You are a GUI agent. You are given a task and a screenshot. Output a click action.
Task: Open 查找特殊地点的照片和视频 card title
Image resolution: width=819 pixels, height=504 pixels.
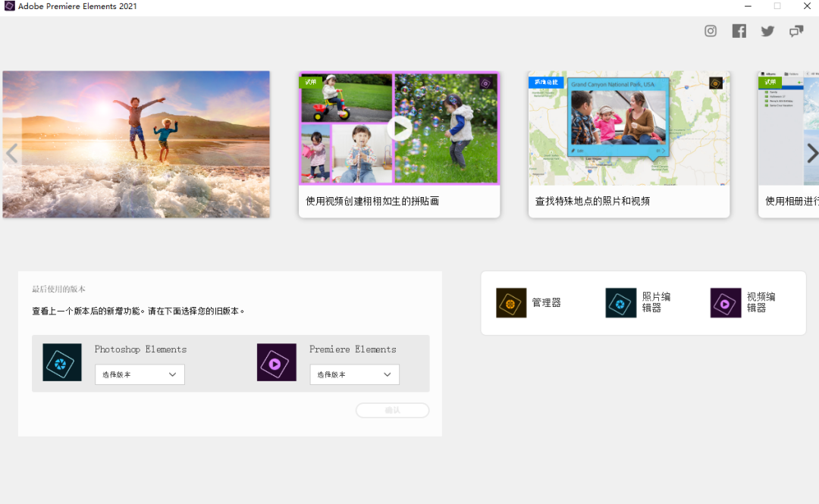click(592, 202)
